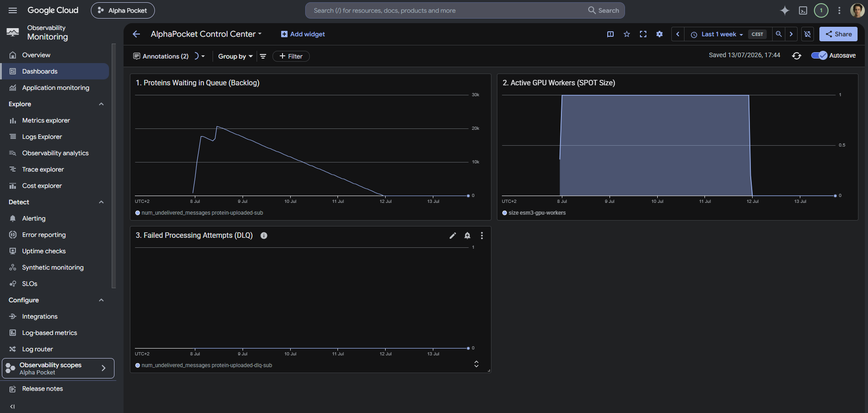Toggle num_undelivered_messages protein-uploaded-sub legend series
The width and height of the screenshot is (868, 413).
pyautogui.click(x=199, y=213)
